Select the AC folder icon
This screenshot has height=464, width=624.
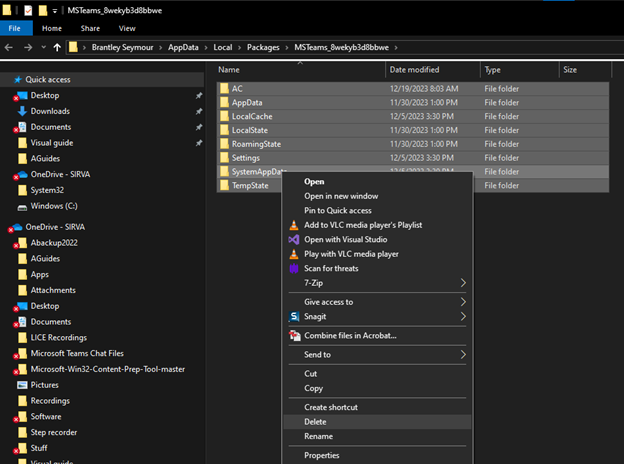224,88
